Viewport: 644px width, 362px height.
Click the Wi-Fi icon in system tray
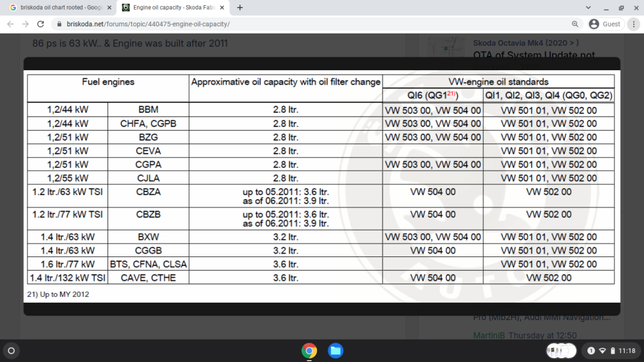603,350
